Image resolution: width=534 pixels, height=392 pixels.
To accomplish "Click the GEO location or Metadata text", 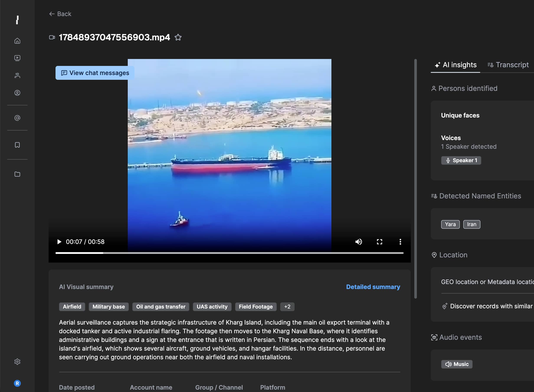I will (488, 282).
